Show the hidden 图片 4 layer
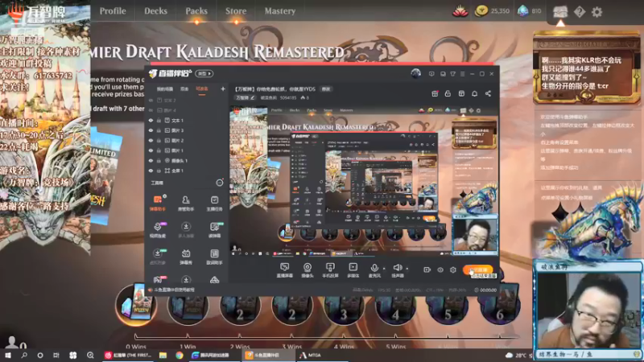The height and width of the screenshot is (362, 644). coord(151,110)
